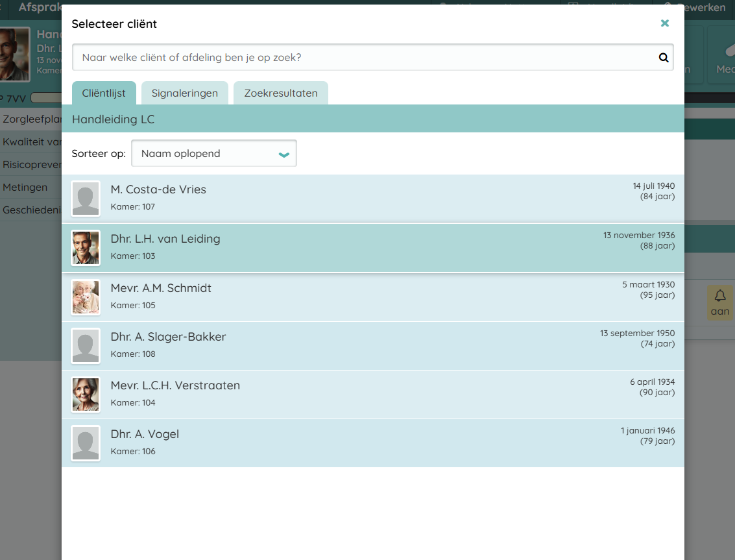
Task: Open the Zoekresultaten tab
Action: [280, 93]
